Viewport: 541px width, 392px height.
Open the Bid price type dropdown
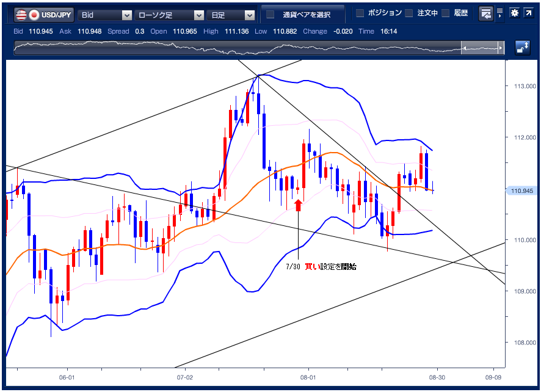[x=105, y=15]
